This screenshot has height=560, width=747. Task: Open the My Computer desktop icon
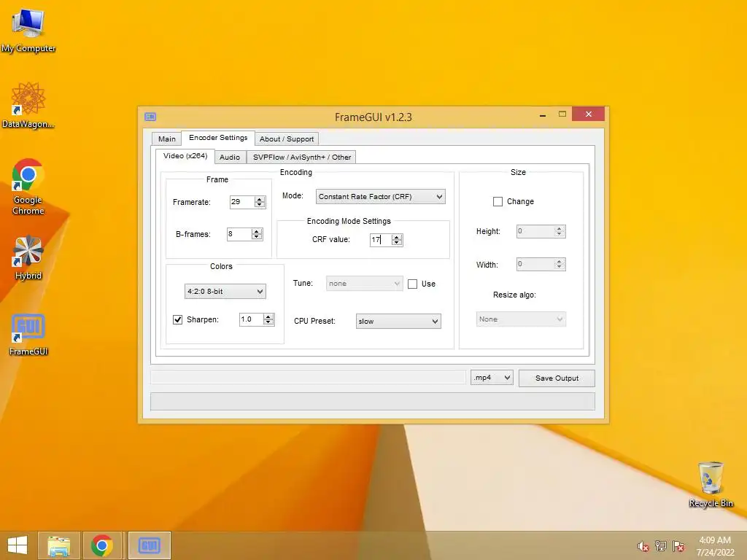tap(28, 29)
